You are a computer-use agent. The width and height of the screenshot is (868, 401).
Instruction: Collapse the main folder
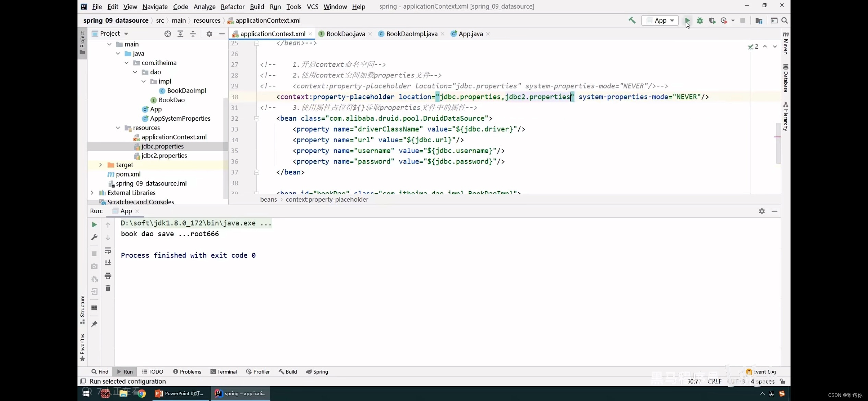(x=109, y=44)
